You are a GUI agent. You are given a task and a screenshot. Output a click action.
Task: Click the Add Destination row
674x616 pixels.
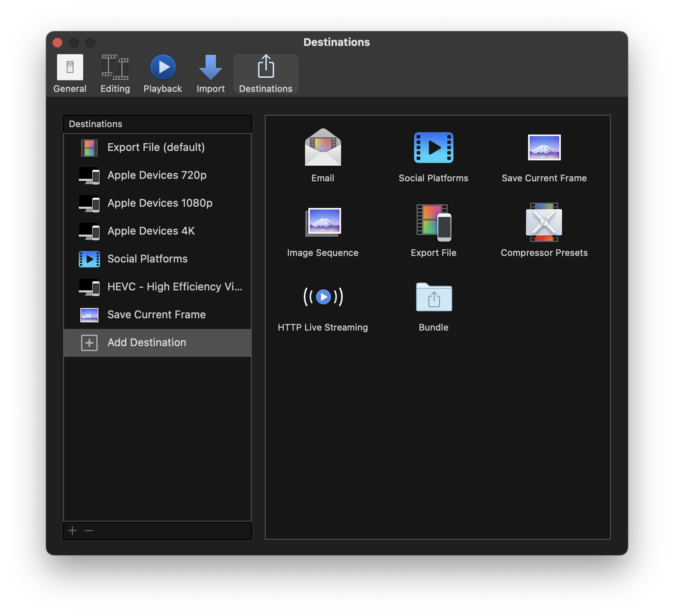(x=147, y=343)
